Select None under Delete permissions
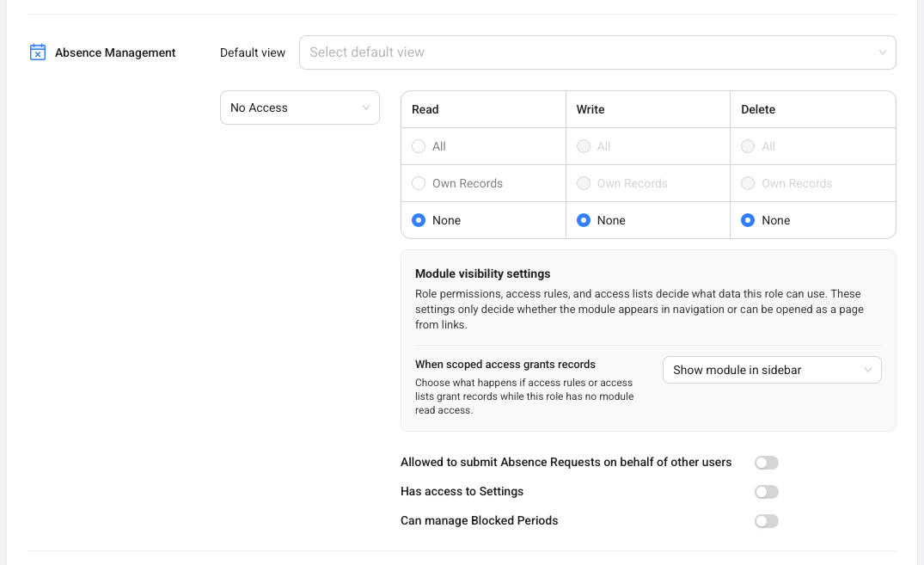 point(748,220)
